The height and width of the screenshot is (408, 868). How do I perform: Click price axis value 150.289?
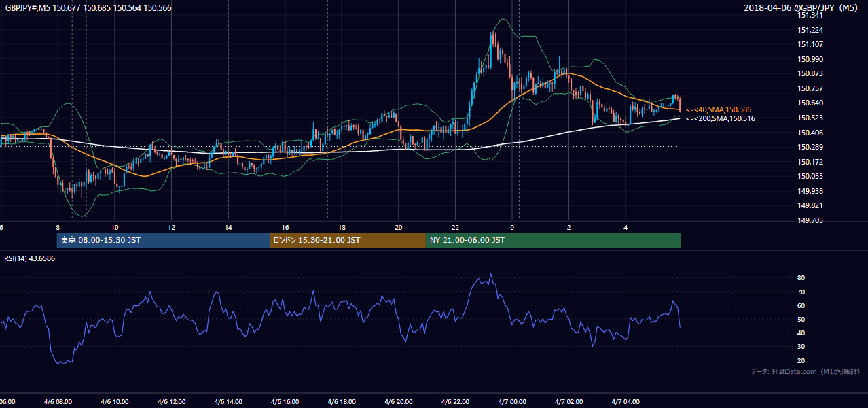pos(810,147)
